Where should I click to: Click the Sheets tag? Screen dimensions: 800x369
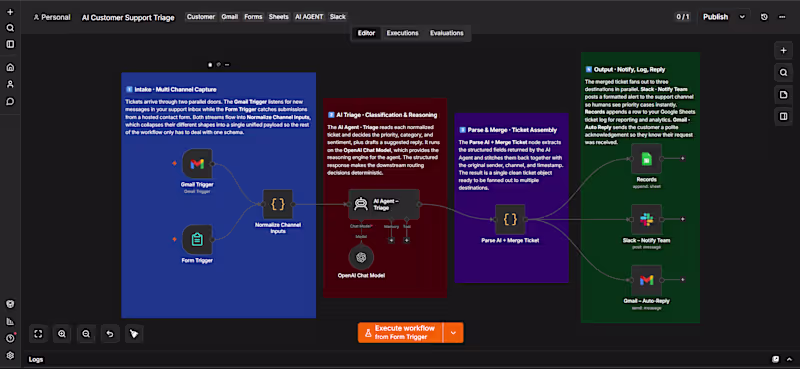click(279, 17)
